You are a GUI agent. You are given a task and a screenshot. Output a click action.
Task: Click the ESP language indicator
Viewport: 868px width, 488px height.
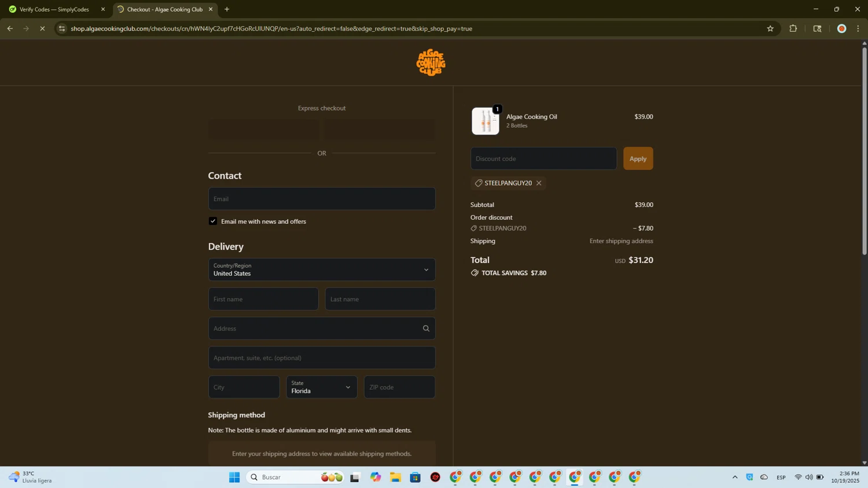781,477
